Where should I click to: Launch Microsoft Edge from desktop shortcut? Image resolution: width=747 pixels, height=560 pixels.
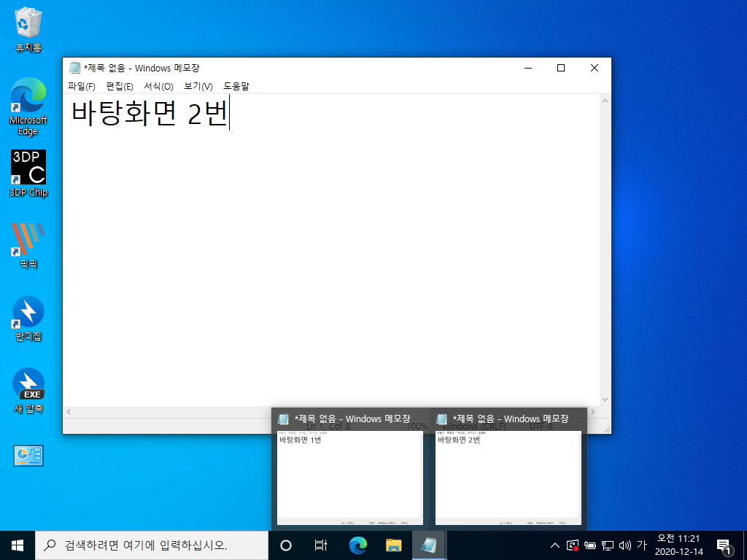click(28, 106)
